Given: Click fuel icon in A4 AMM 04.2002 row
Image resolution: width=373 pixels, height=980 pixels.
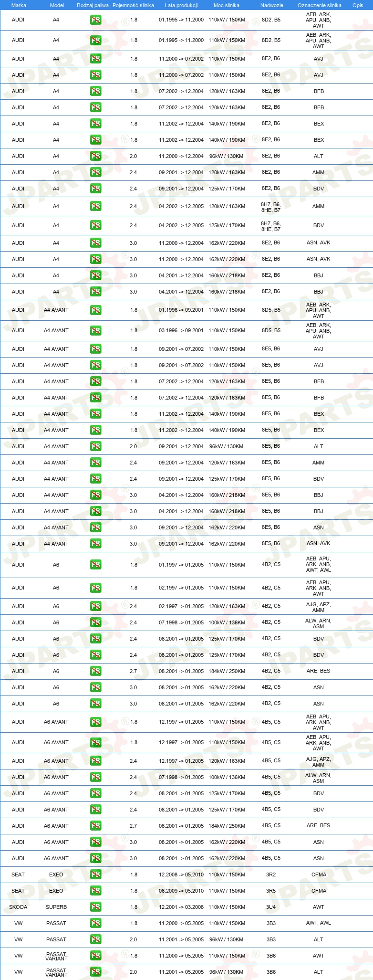Looking at the screenshot, I should [95, 206].
